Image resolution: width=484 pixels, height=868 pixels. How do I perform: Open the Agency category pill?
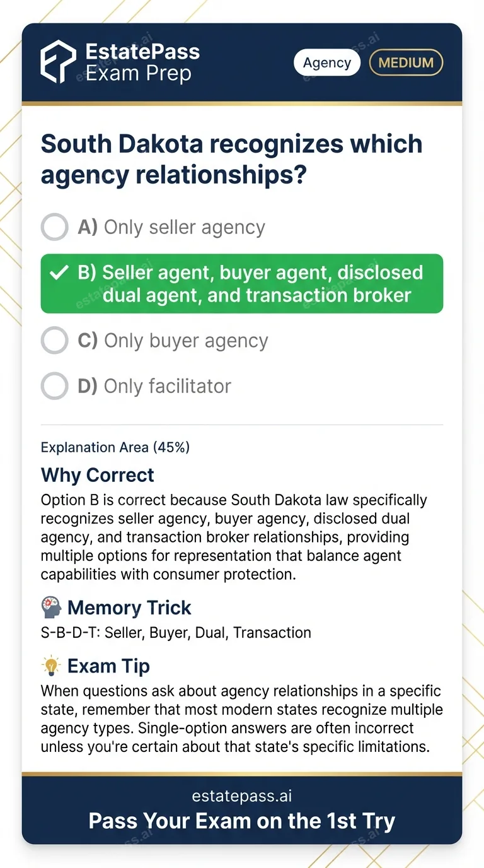(326, 62)
